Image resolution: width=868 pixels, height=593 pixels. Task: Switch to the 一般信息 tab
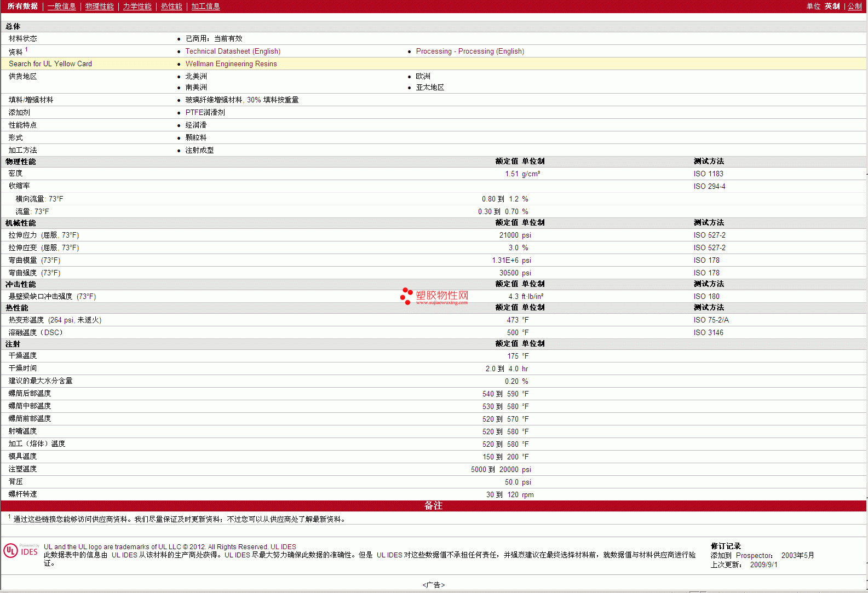tap(61, 7)
